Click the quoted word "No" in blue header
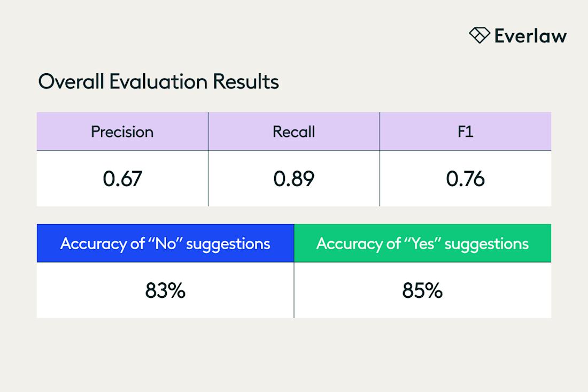588x392 pixels. click(x=163, y=244)
